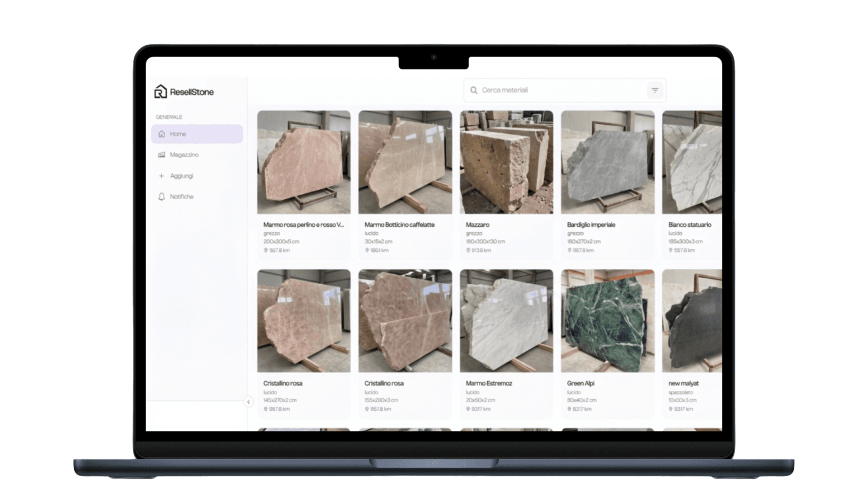Click the Marmo Estremoz slab thumbnail

point(506,321)
